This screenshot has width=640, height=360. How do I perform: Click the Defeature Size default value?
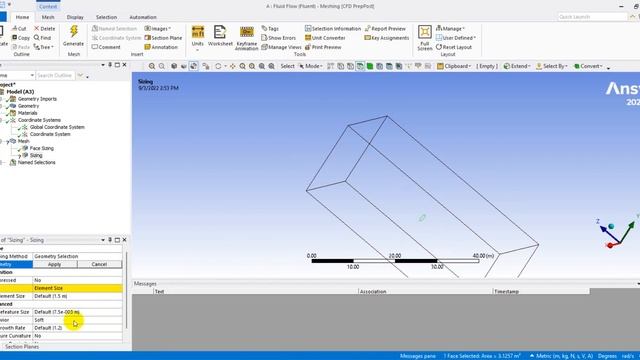click(78, 312)
